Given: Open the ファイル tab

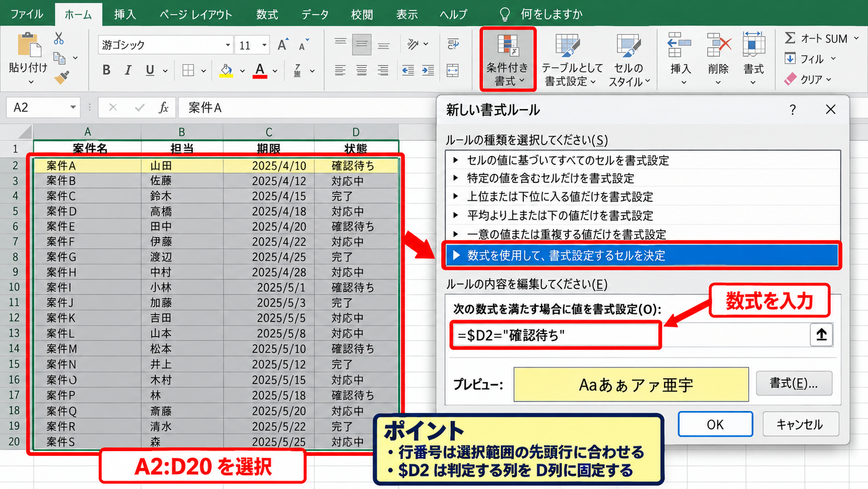Looking at the screenshot, I should click(27, 14).
